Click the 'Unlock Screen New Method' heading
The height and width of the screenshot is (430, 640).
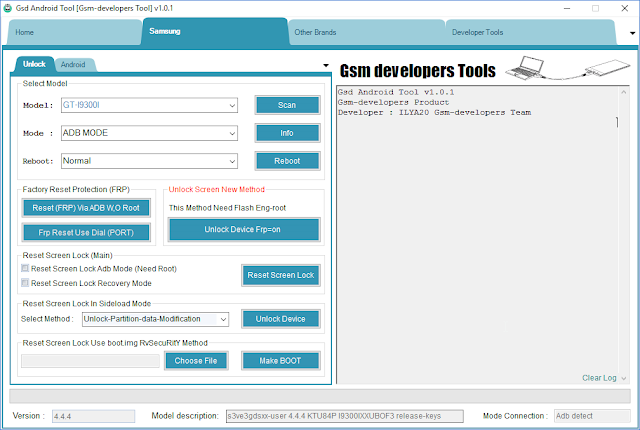tap(217, 190)
